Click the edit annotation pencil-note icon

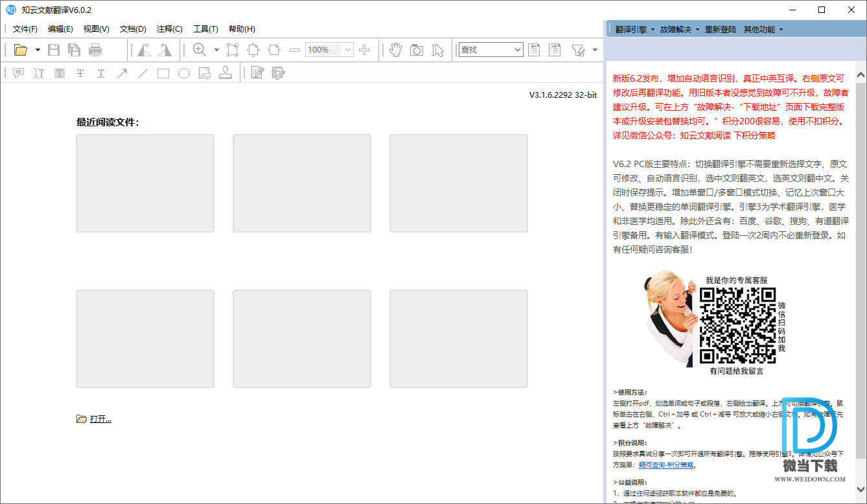pos(258,73)
